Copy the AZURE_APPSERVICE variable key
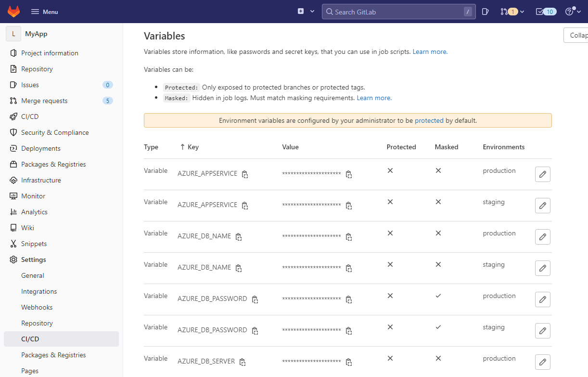 pyautogui.click(x=245, y=174)
